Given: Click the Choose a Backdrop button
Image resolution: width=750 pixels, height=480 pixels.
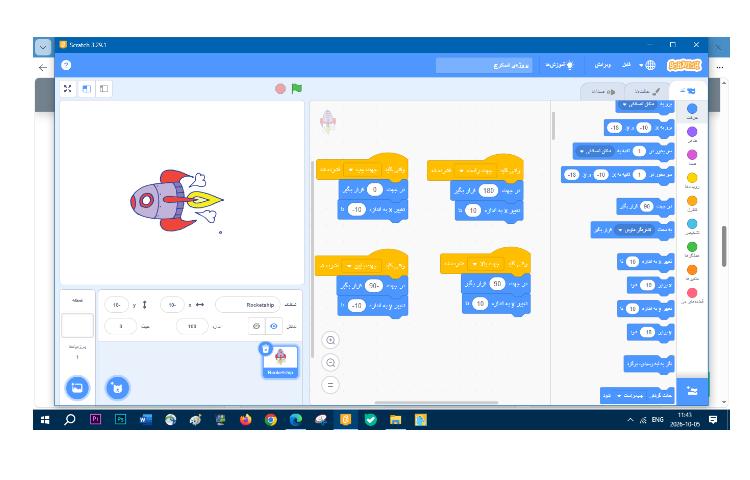Looking at the screenshot, I should [77, 388].
